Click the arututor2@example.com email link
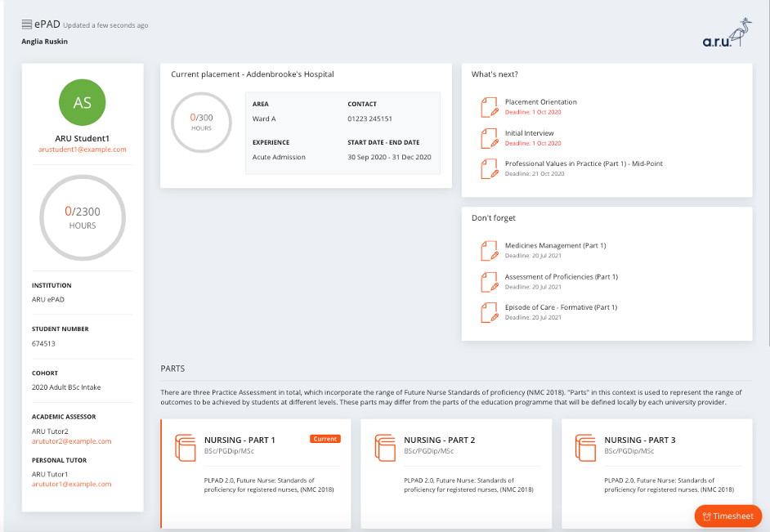 [71, 441]
